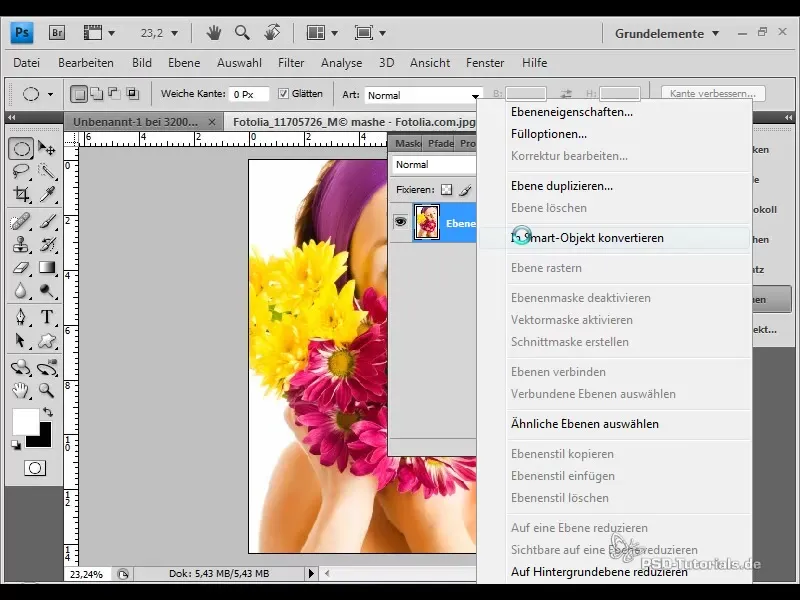Select the Crop tool
This screenshot has width=800, height=600.
[21, 194]
